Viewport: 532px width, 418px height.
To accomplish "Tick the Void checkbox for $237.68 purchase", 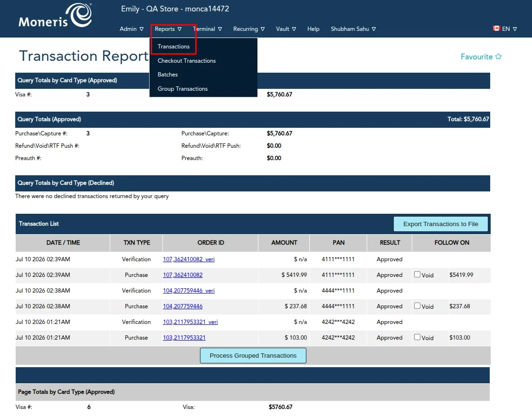I will pyautogui.click(x=418, y=306).
